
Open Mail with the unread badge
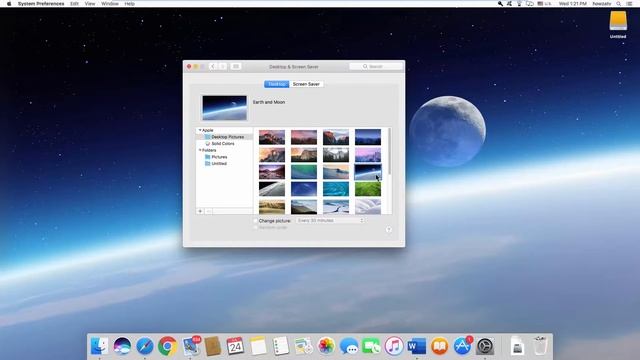(191, 346)
